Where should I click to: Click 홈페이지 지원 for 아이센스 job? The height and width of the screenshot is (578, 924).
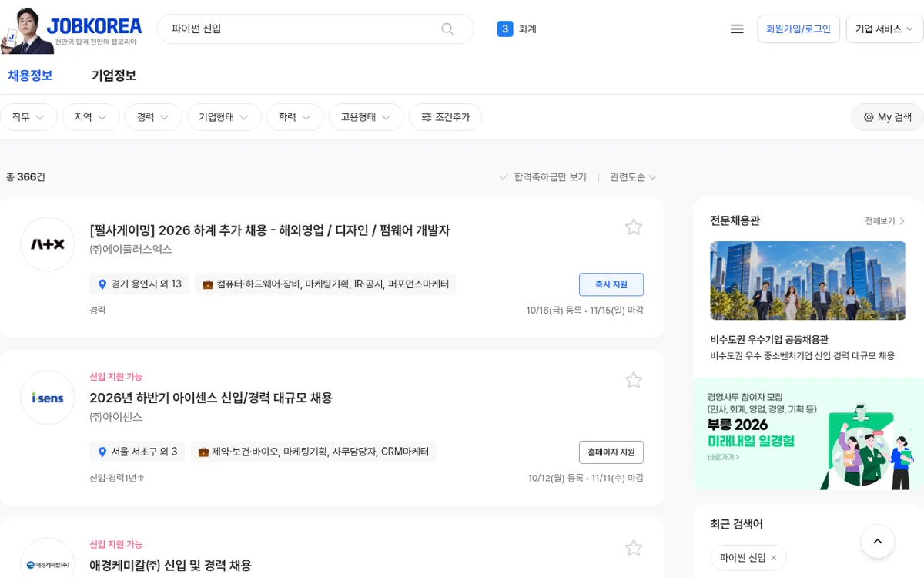(x=611, y=452)
